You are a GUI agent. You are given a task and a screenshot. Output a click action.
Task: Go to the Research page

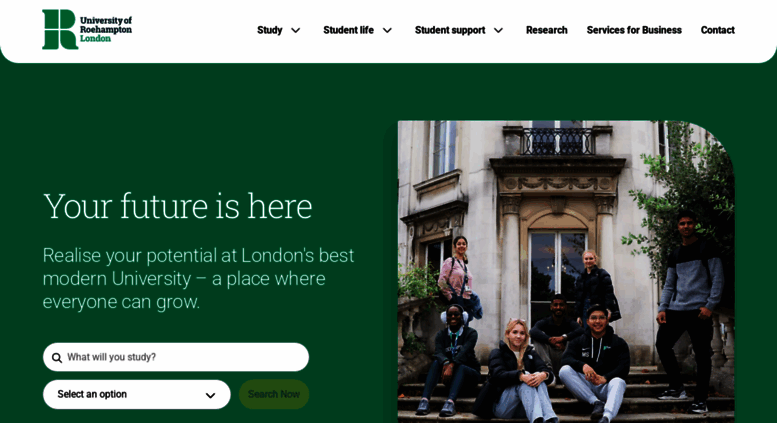547,30
